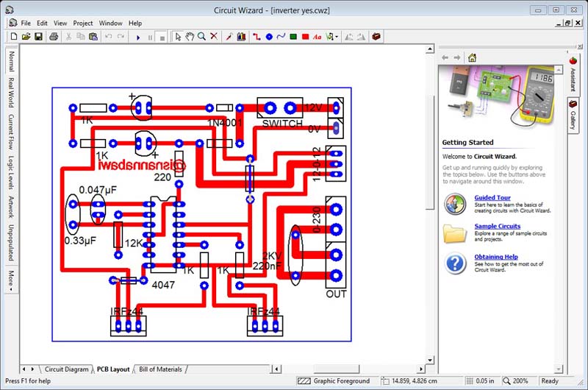Switch to the PCB Layout tab
This screenshot has width=588, height=390.
(113, 369)
